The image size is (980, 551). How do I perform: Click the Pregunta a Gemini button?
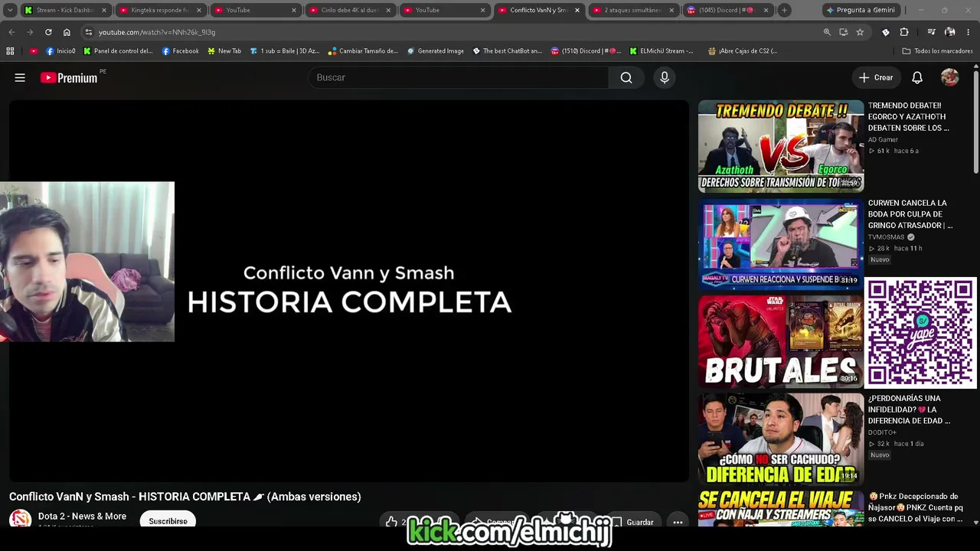(860, 10)
